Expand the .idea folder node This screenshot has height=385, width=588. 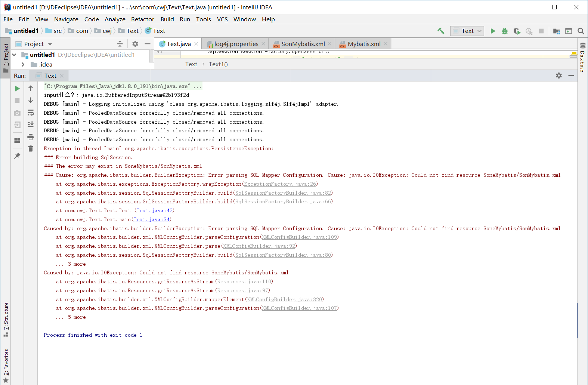23,65
